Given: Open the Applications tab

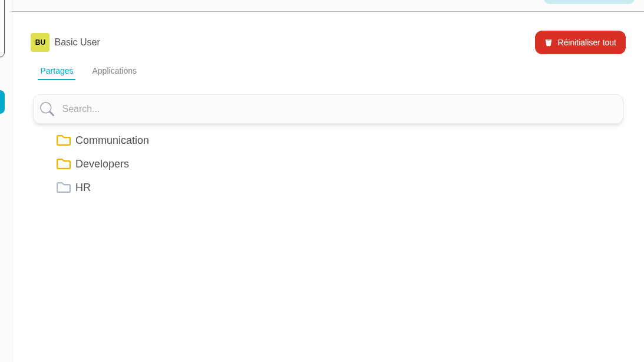Looking at the screenshot, I should pyautogui.click(x=114, y=71).
